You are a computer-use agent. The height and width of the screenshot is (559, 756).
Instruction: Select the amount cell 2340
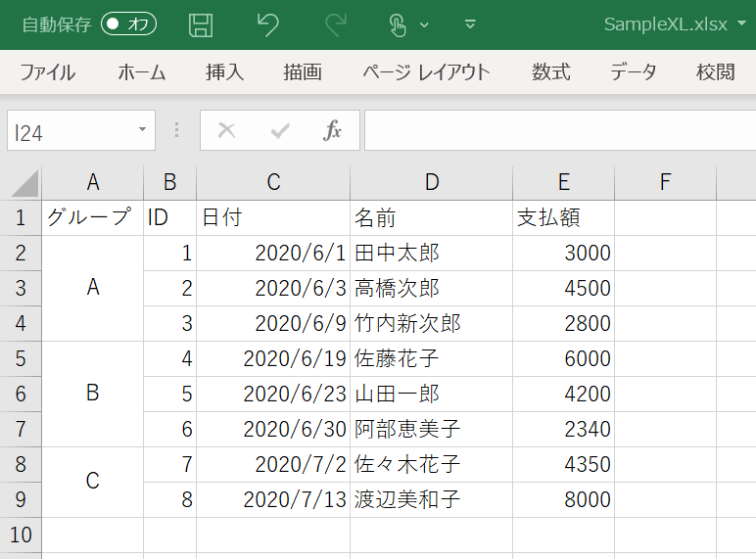[563, 429]
